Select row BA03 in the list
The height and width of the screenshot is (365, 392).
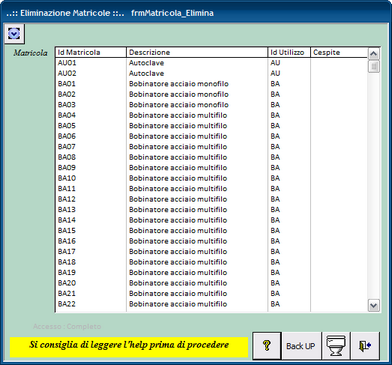click(x=211, y=105)
